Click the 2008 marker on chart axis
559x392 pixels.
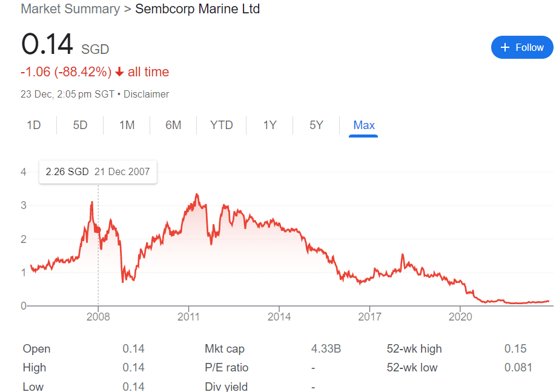click(98, 317)
